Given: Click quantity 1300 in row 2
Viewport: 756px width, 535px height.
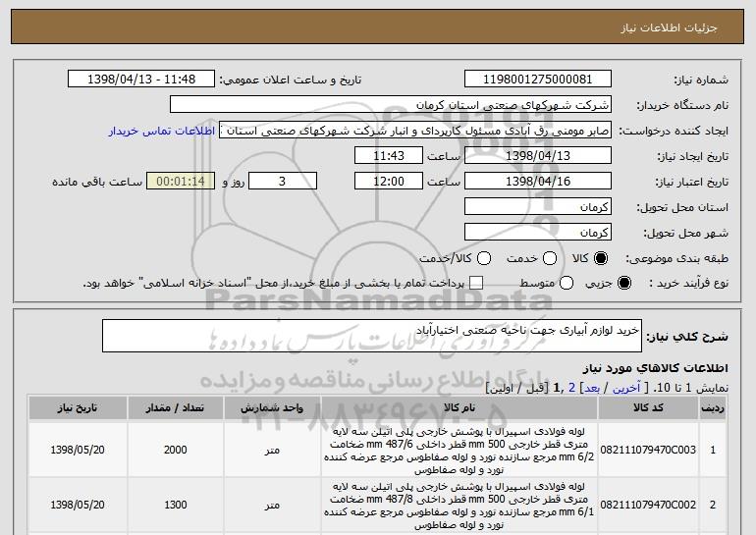Looking at the screenshot, I should click(175, 505).
